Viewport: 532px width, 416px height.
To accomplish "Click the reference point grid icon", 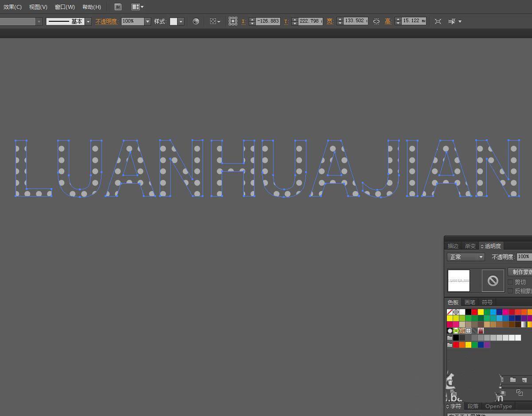I will [x=233, y=21].
